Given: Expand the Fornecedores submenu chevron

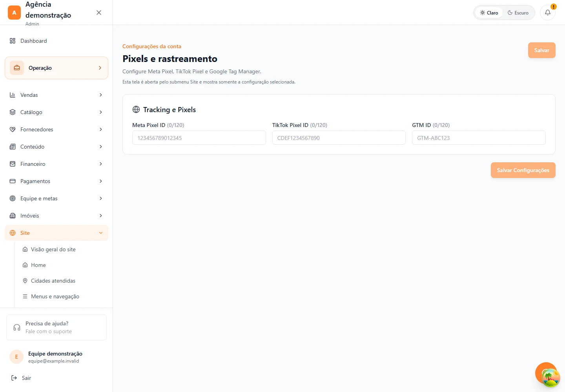Looking at the screenshot, I should pyautogui.click(x=101, y=129).
